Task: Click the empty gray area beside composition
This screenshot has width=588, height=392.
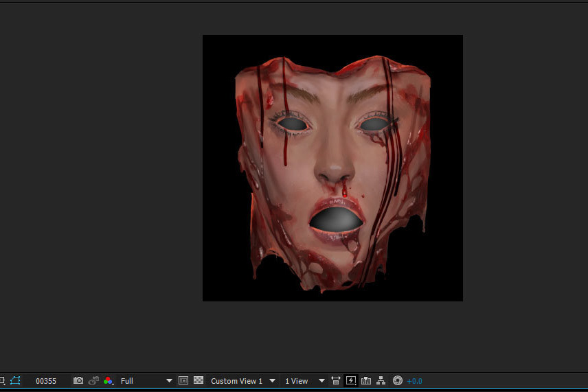Action: pyautogui.click(x=103, y=172)
